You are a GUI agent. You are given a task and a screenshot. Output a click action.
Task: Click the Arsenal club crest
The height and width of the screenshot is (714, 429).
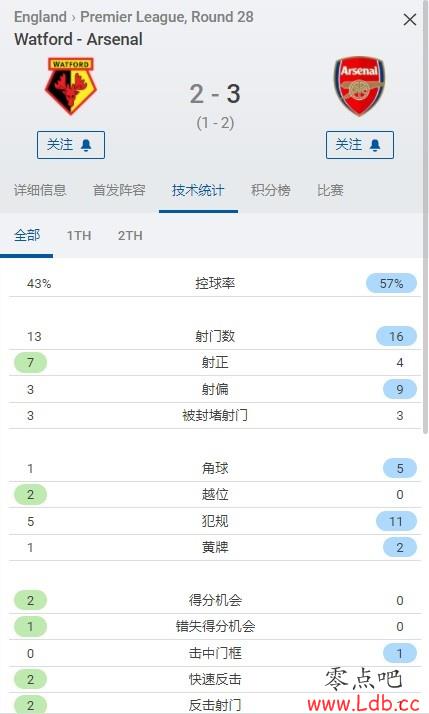coord(359,85)
